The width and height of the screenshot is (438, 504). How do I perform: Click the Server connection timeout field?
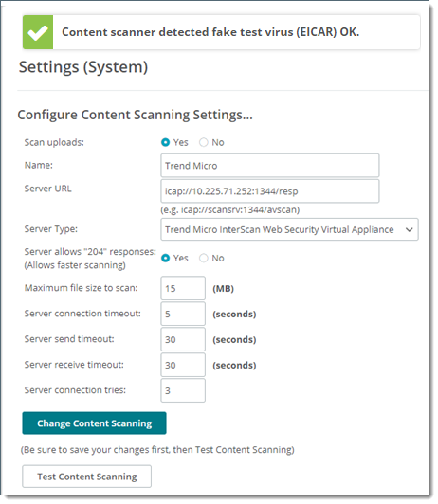[183, 314]
